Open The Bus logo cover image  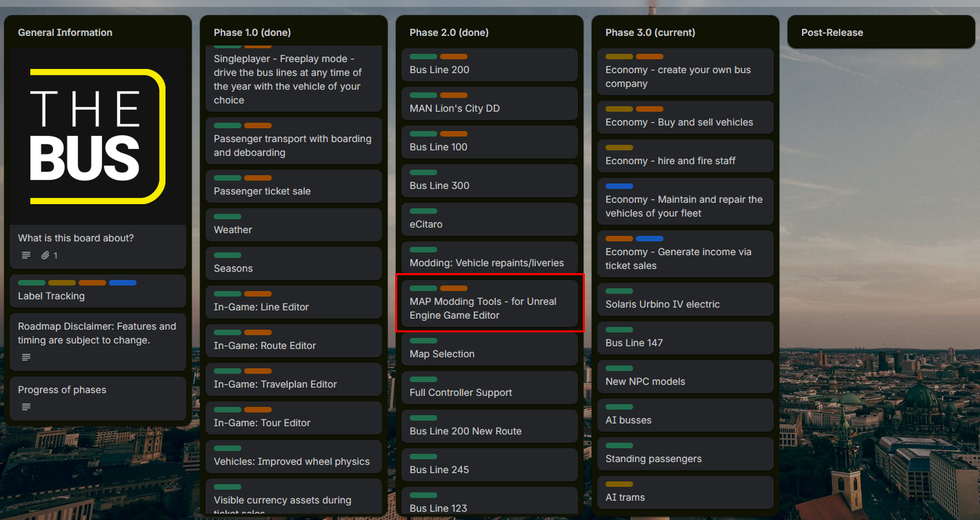click(x=98, y=137)
